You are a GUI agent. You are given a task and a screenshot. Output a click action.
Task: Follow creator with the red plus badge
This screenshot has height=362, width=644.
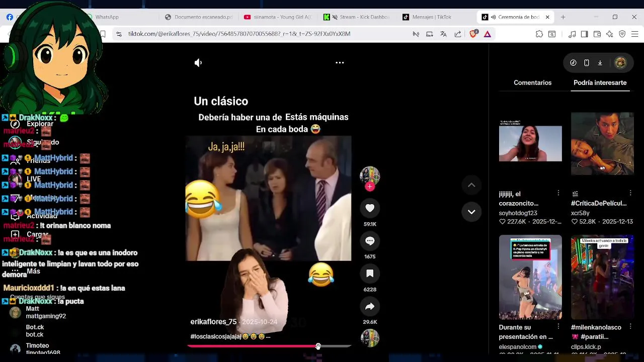click(370, 187)
